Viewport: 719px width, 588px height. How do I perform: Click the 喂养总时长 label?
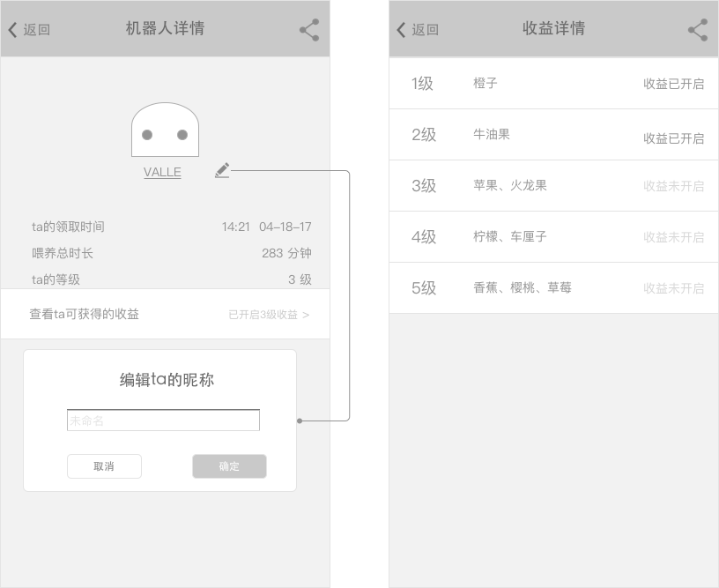63,253
